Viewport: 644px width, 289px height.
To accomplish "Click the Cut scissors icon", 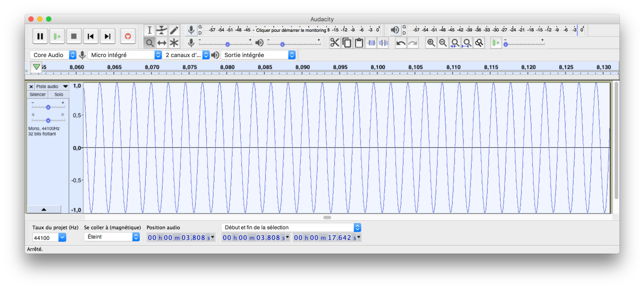I will point(335,43).
